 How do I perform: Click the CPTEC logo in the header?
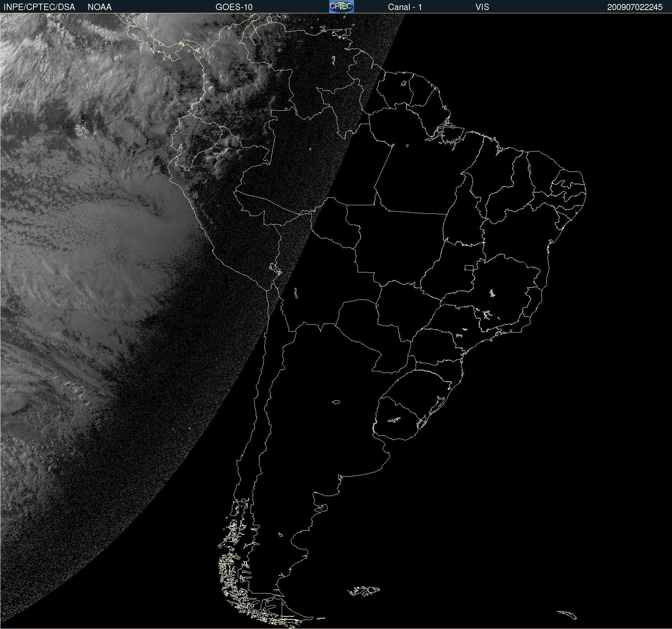[341, 6]
